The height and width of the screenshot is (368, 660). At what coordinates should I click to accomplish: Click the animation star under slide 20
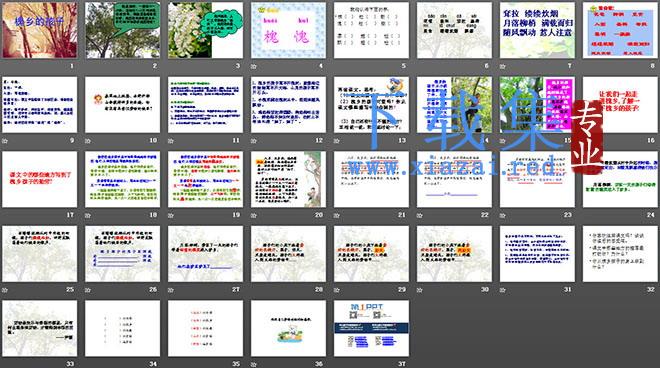coord(253,215)
